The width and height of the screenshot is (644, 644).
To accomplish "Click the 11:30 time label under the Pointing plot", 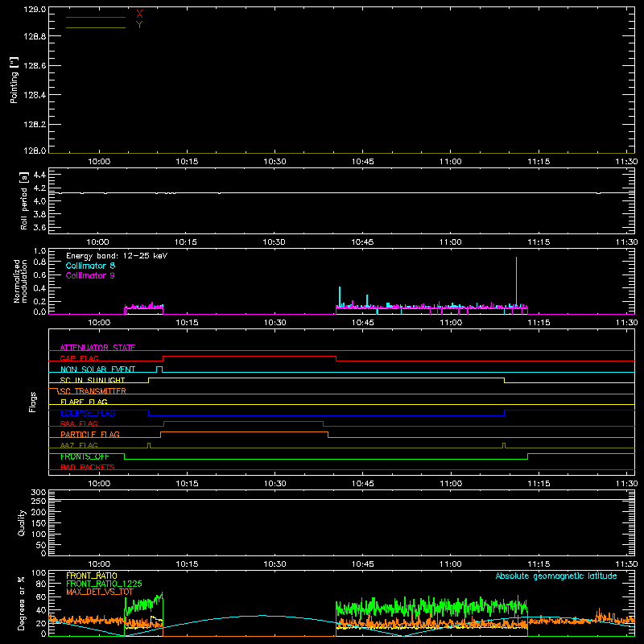I will pos(626,162).
